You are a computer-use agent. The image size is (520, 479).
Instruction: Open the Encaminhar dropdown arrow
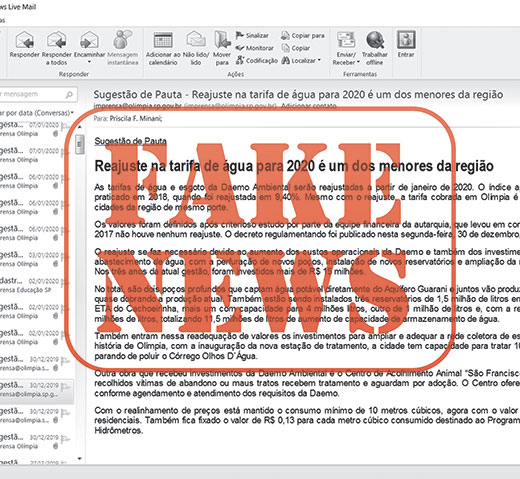point(89,62)
